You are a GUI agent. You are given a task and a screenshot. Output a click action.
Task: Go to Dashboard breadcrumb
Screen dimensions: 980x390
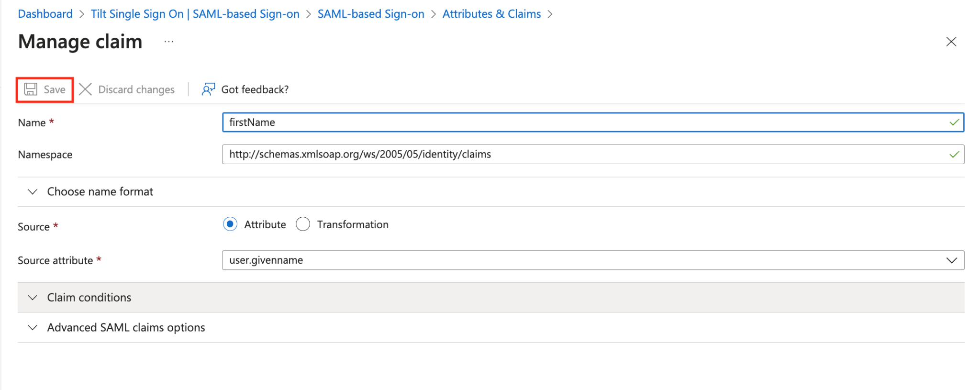pyautogui.click(x=45, y=14)
